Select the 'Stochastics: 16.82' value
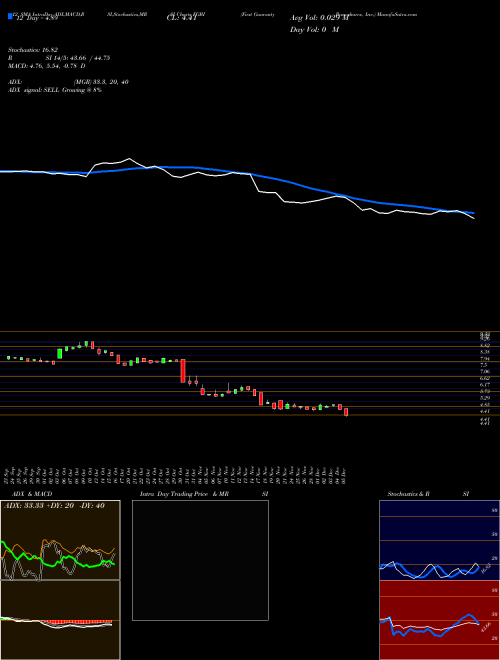Screen dimensions: 500x660 pyautogui.click(x=34, y=50)
